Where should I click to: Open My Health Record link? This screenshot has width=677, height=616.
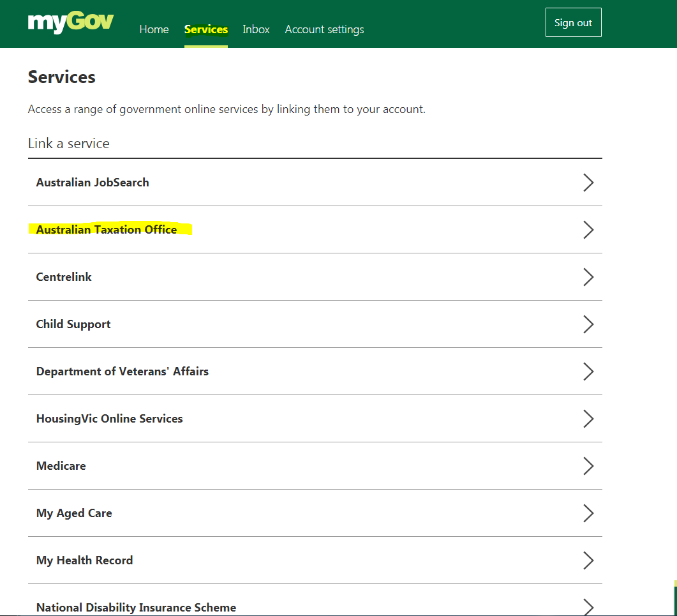point(315,560)
